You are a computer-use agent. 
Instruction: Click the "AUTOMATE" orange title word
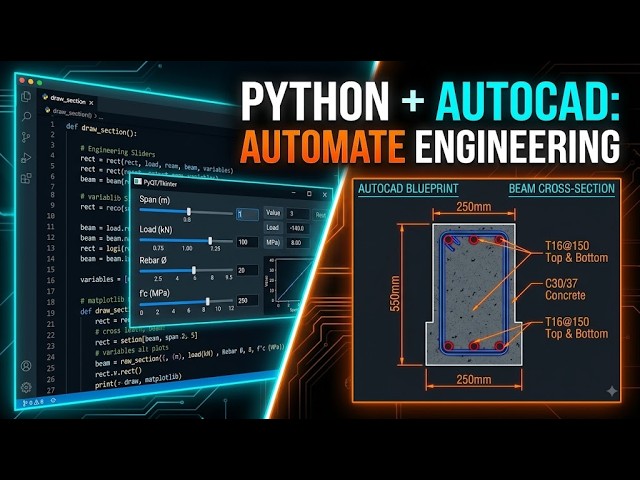tap(322, 147)
